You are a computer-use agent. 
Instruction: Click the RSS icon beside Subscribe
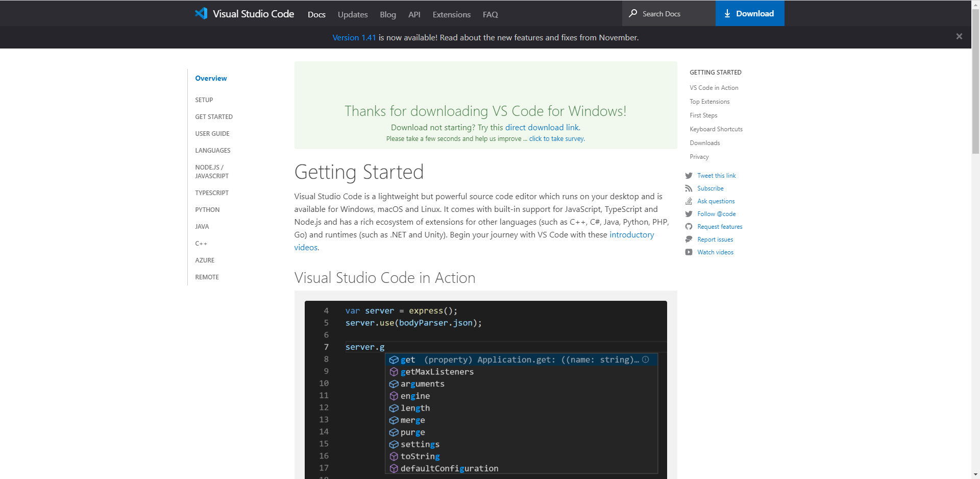pos(689,188)
